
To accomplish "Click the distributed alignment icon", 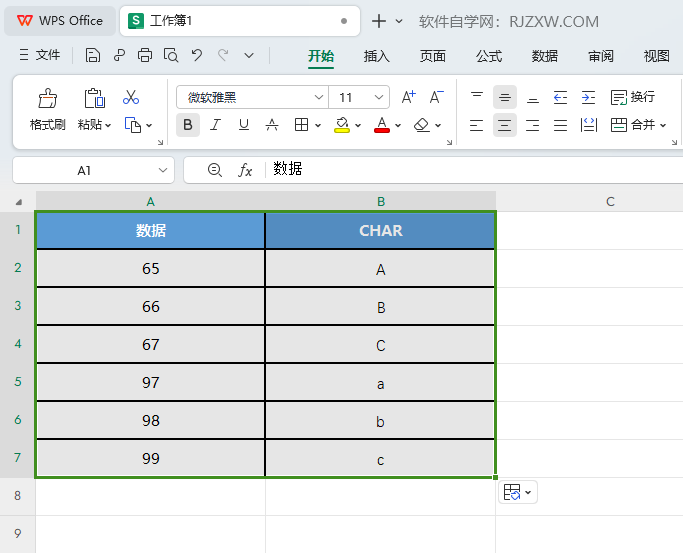I will (x=588, y=125).
